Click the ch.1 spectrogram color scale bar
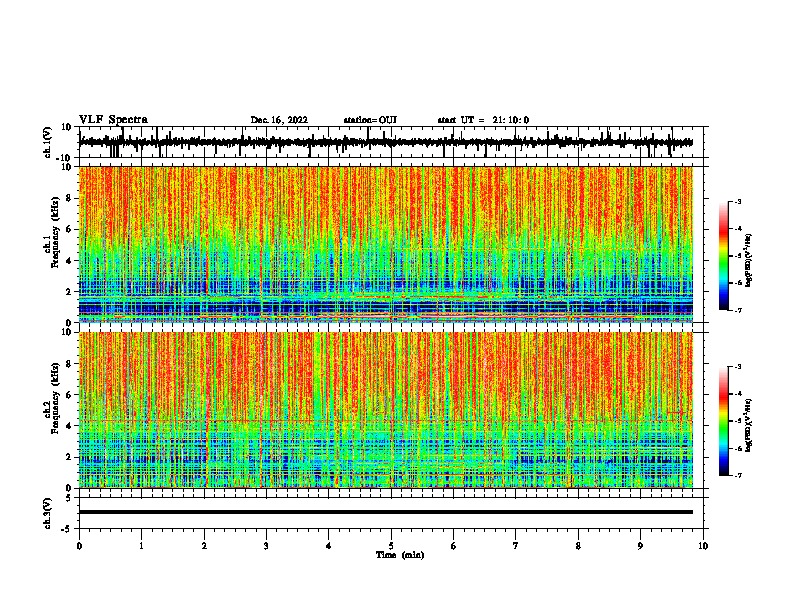792x612 pixels. click(724, 256)
